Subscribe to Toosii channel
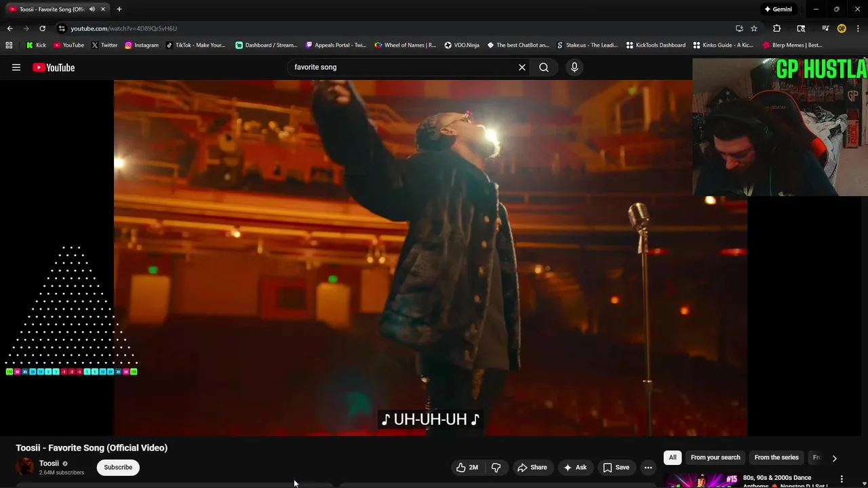This screenshot has height=488, width=868. point(118,467)
